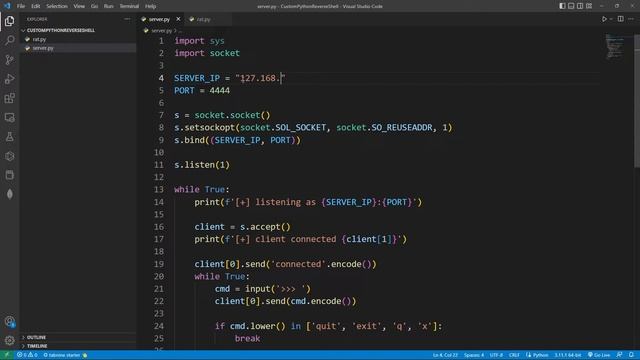Open the Selection menu
This screenshot has height=360, width=640.
tap(57, 6)
